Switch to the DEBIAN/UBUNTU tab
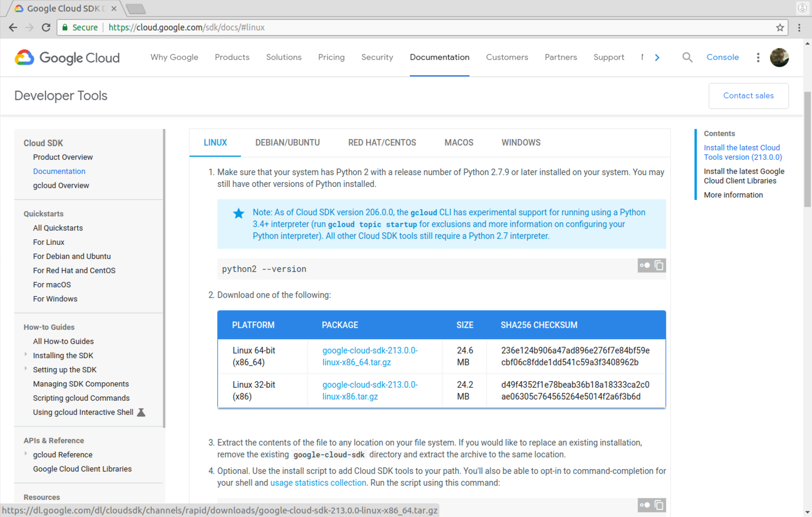This screenshot has height=517, width=812. pyautogui.click(x=287, y=143)
